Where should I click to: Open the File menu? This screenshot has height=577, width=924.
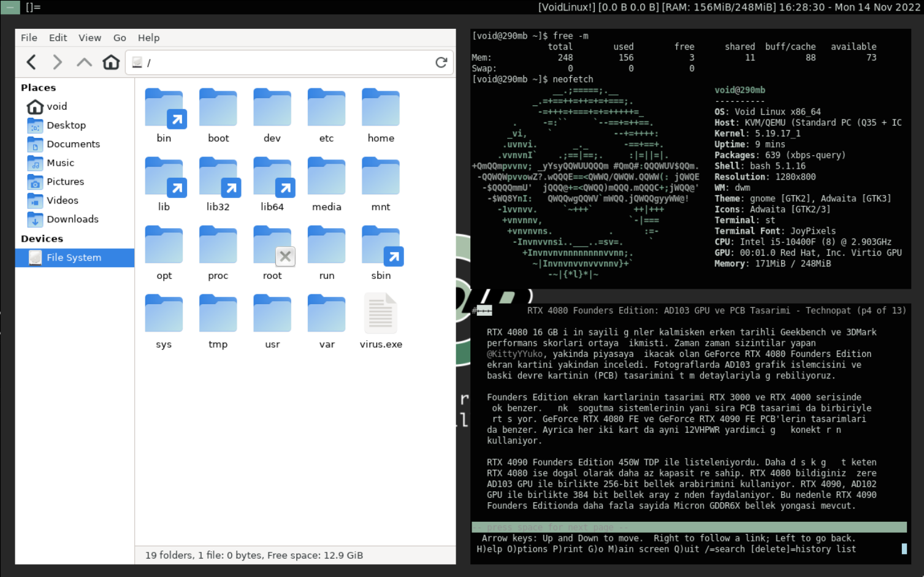click(x=29, y=37)
